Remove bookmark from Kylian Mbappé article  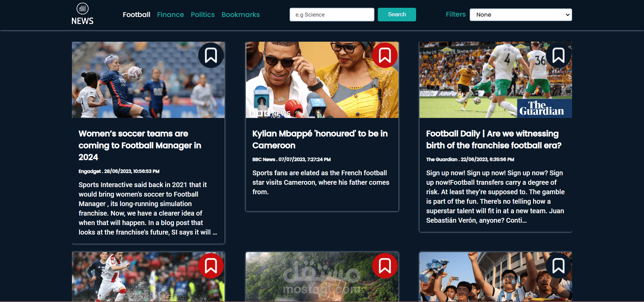point(385,55)
